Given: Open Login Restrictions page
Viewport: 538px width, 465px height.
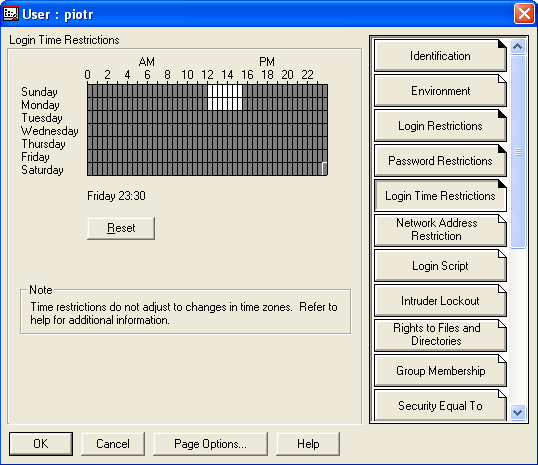Looking at the screenshot, I should [x=440, y=126].
